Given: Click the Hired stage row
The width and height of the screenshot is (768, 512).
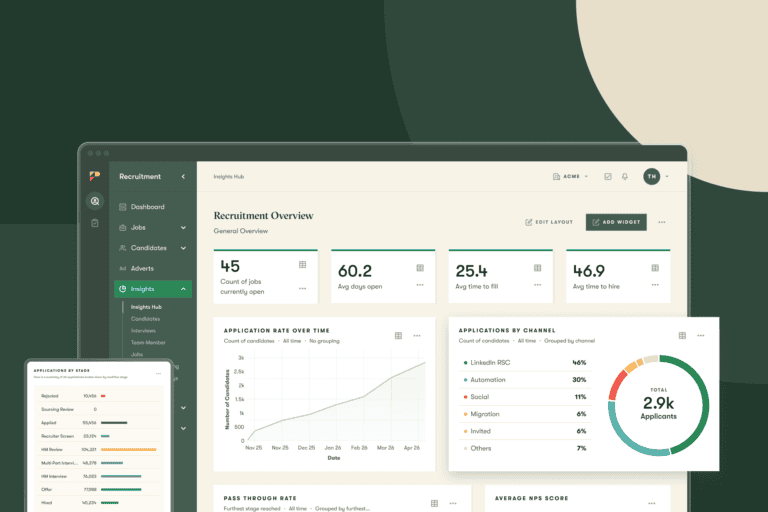Looking at the screenshot, I should 99,503.
